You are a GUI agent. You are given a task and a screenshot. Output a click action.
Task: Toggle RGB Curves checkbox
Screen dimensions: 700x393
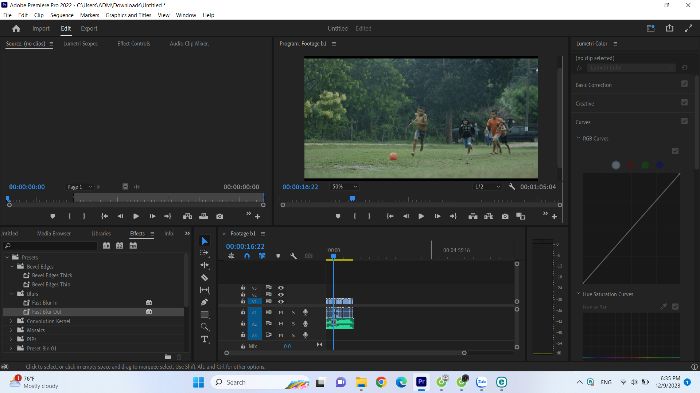pyautogui.click(x=675, y=151)
